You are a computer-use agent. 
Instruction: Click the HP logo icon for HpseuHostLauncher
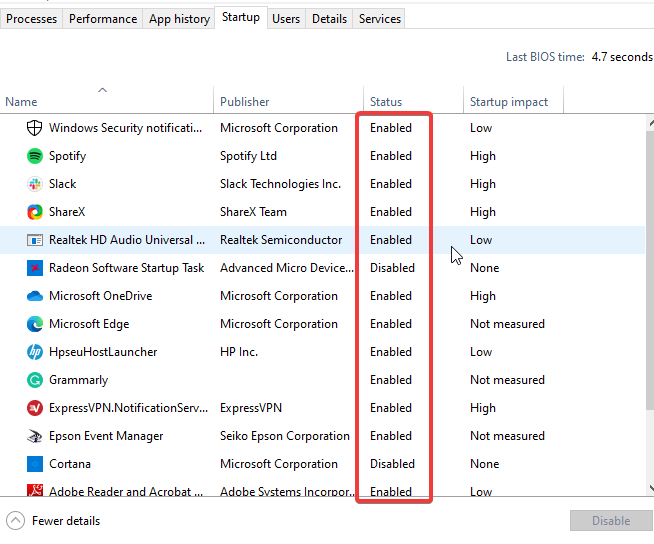click(35, 352)
